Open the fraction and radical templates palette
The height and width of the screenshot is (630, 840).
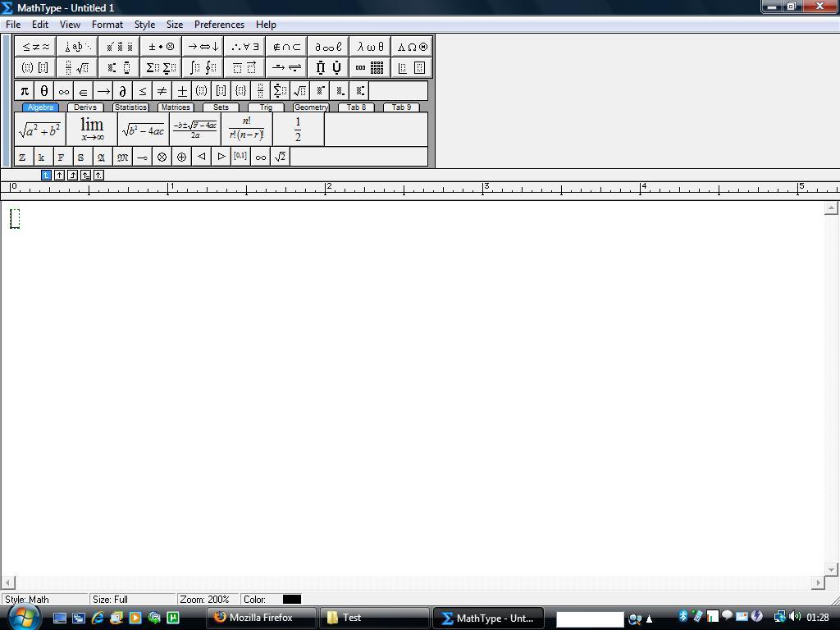click(77, 67)
